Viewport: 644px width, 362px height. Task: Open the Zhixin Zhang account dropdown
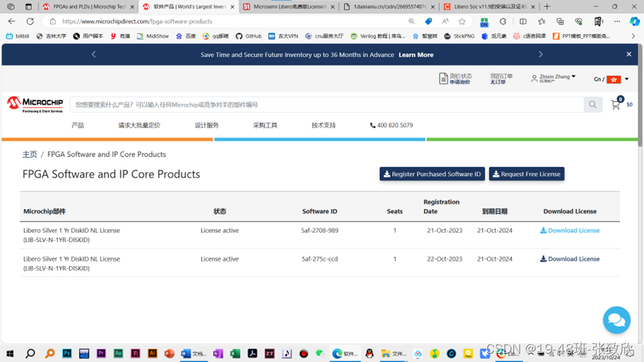(x=554, y=78)
